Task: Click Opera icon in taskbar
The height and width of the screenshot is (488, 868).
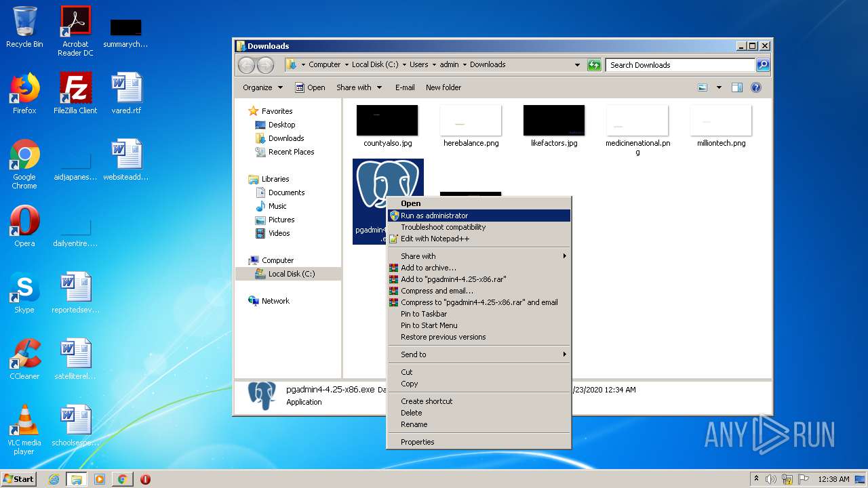Action: tap(145, 479)
